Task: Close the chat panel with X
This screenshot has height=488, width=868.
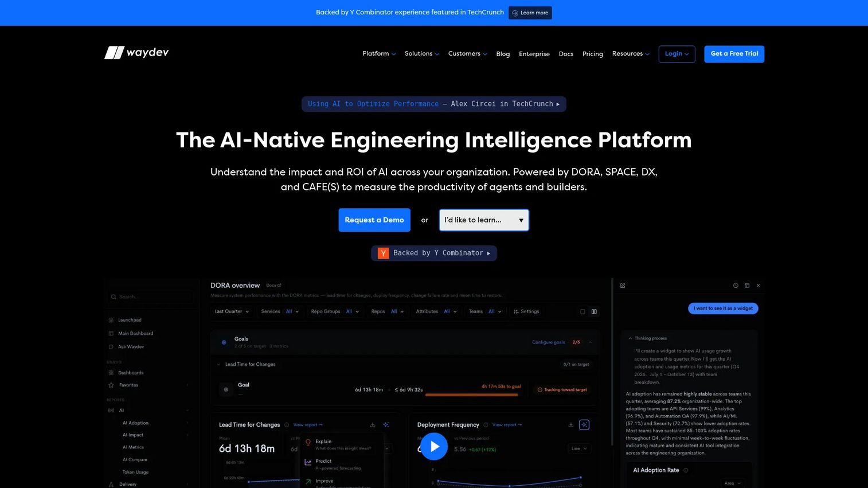Action: point(758,286)
